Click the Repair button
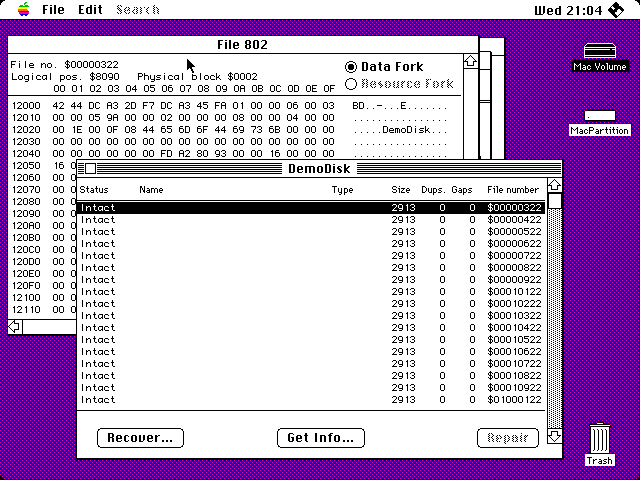The width and height of the screenshot is (640, 480). (508, 438)
